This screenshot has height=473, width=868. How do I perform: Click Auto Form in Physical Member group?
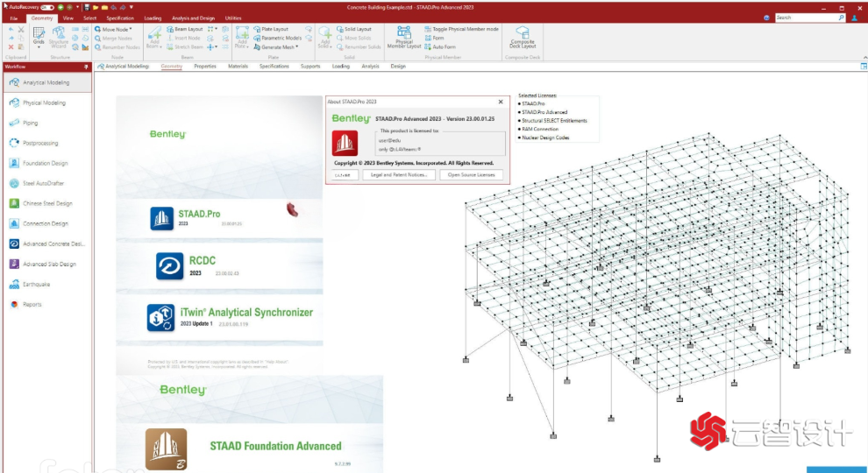pos(440,47)
